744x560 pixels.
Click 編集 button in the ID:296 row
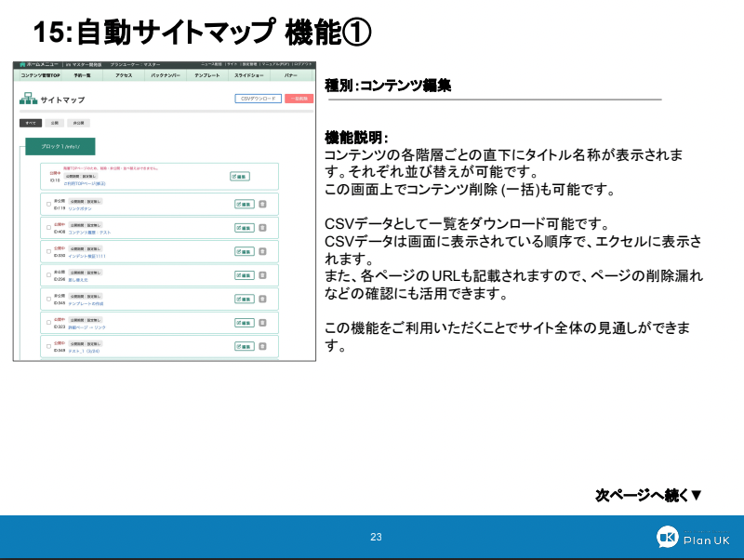click(245, 275)
